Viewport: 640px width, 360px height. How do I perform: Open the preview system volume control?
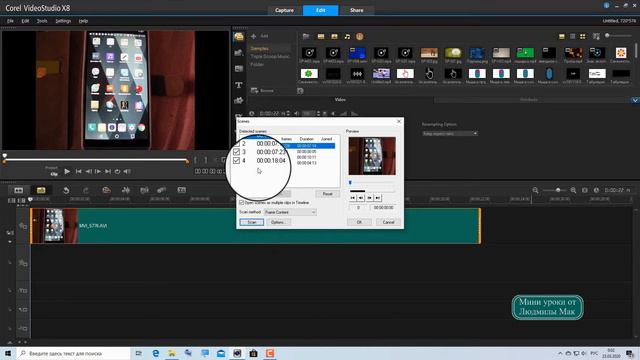pos(127,171)
